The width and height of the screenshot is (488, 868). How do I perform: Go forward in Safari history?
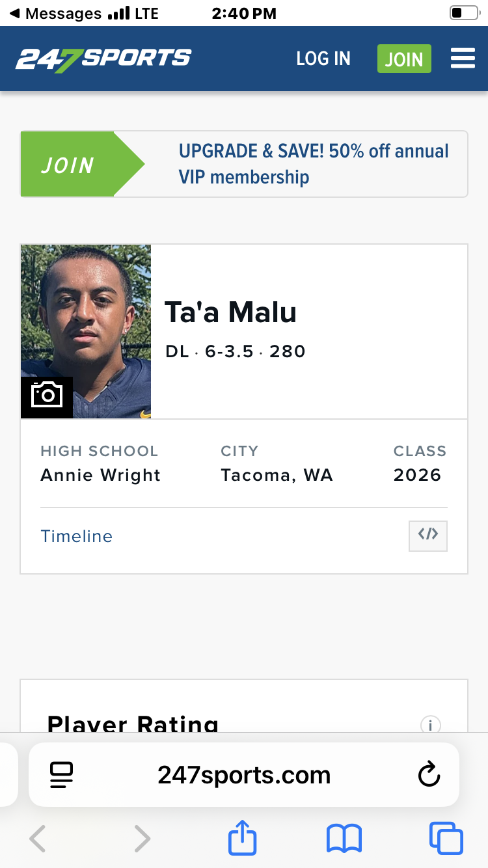point(141,838)
